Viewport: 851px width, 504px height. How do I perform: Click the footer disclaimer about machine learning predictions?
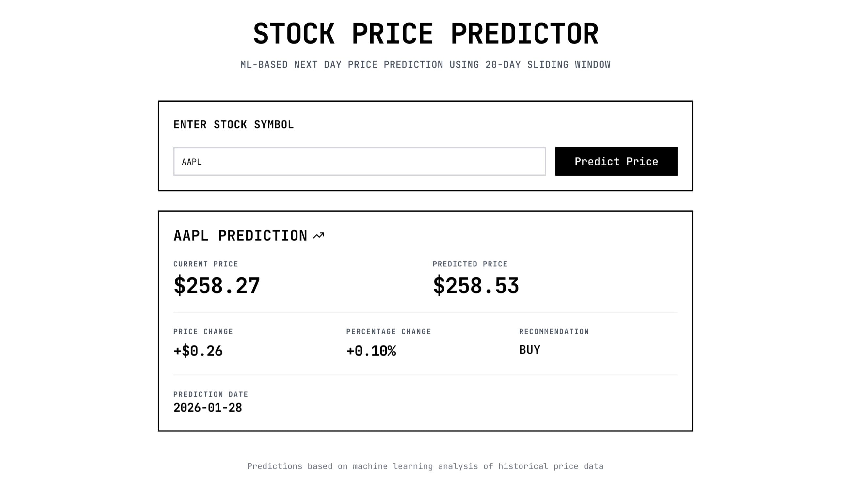(425, 466)
